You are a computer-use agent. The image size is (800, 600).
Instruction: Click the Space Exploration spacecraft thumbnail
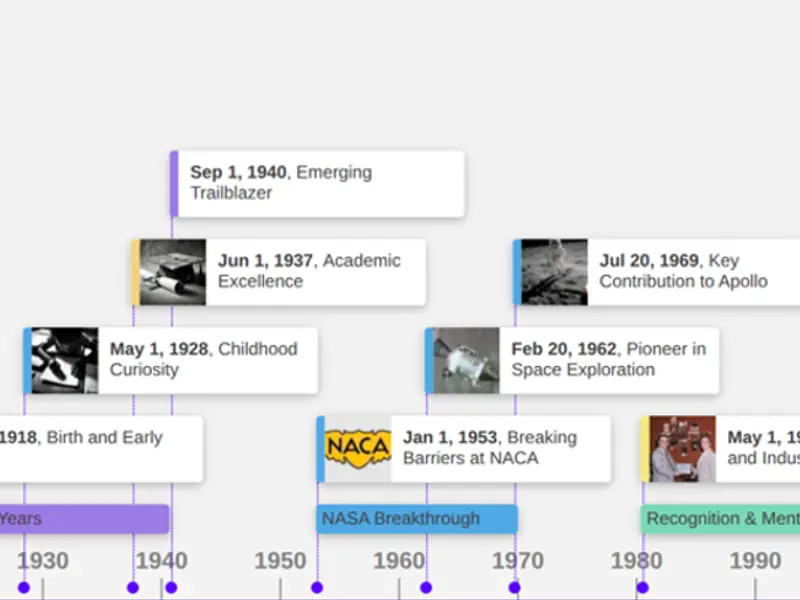(x=467, y=360)
